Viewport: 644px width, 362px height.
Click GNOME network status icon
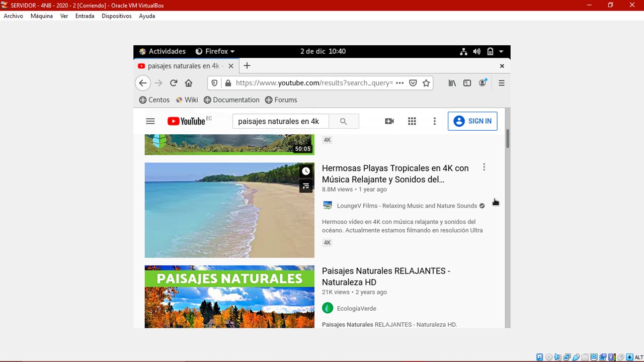pos(464,51)
